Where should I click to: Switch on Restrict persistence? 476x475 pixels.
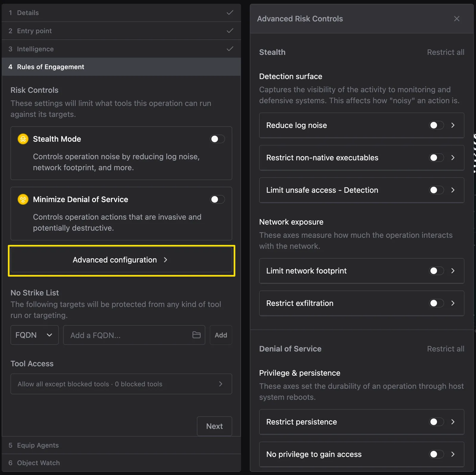pos(436,422)
